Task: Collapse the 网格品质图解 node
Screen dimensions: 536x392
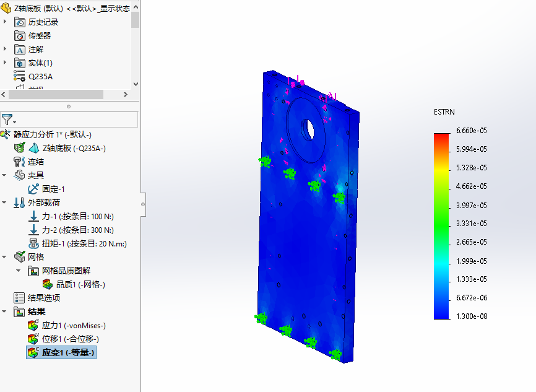Action: (x=19, y=271)
